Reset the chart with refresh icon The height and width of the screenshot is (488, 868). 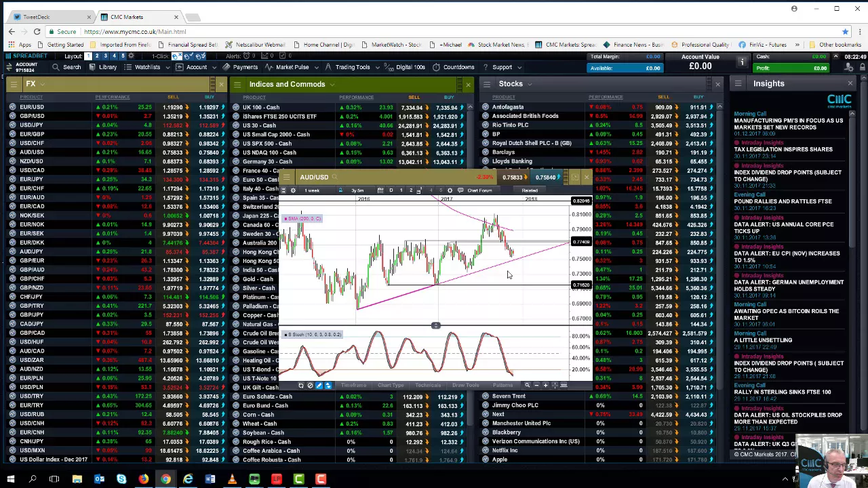301,385
